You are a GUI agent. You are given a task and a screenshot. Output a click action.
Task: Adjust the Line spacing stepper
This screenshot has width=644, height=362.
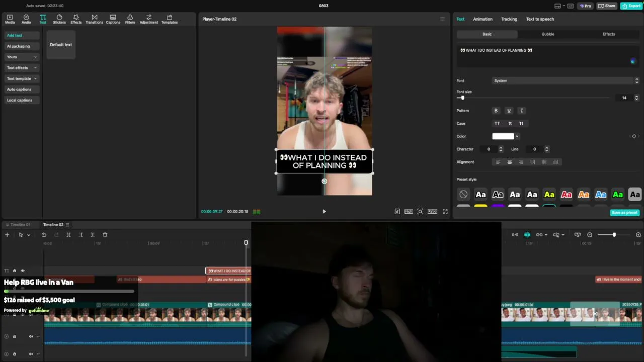[x=546, y=149]
